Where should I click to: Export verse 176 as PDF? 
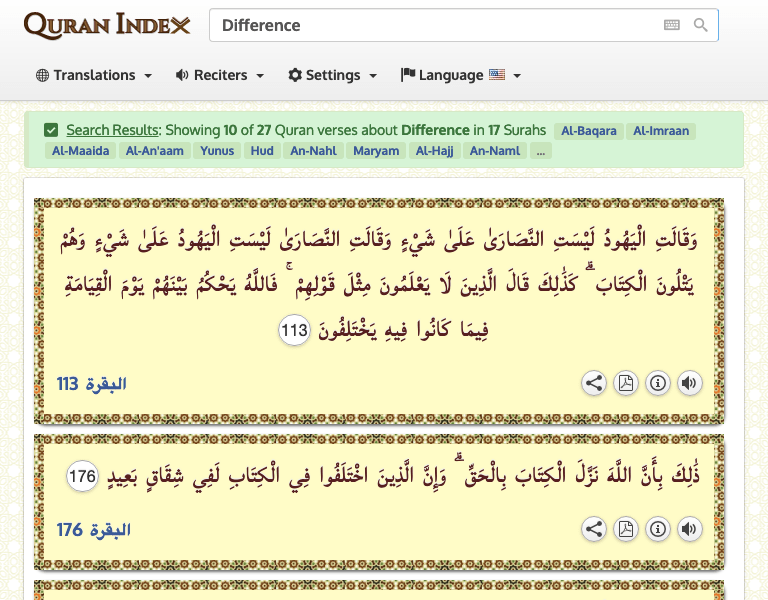click(x=626, y=529)
